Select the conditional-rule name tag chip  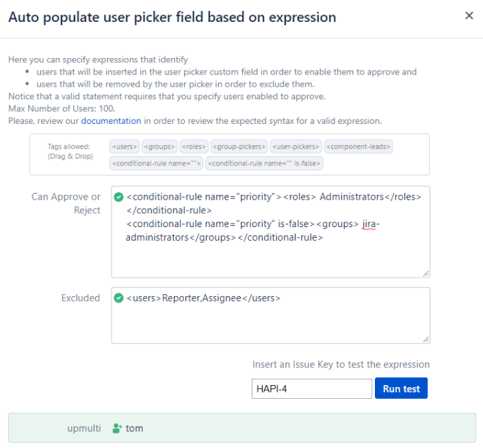[156, 163]
